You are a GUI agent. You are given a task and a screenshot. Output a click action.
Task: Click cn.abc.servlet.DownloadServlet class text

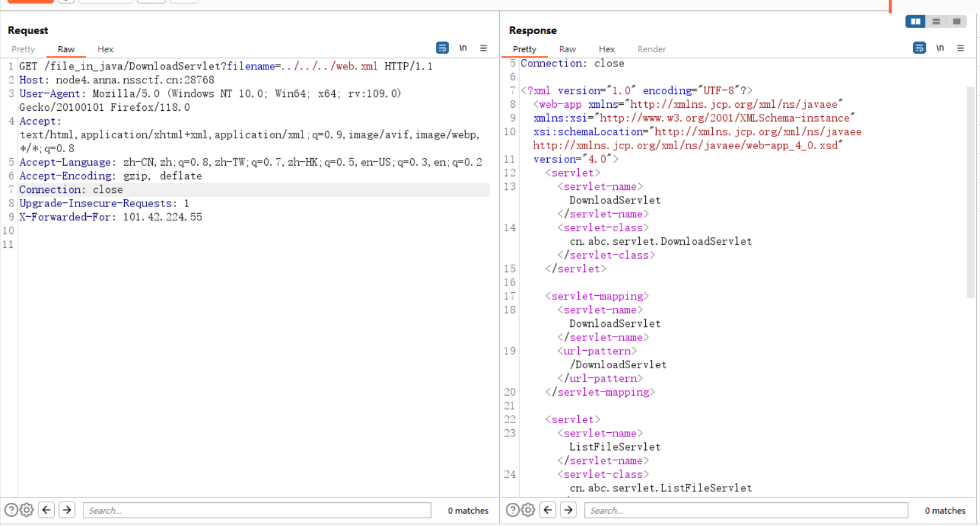pyautogui.click(x=660, y=242)
